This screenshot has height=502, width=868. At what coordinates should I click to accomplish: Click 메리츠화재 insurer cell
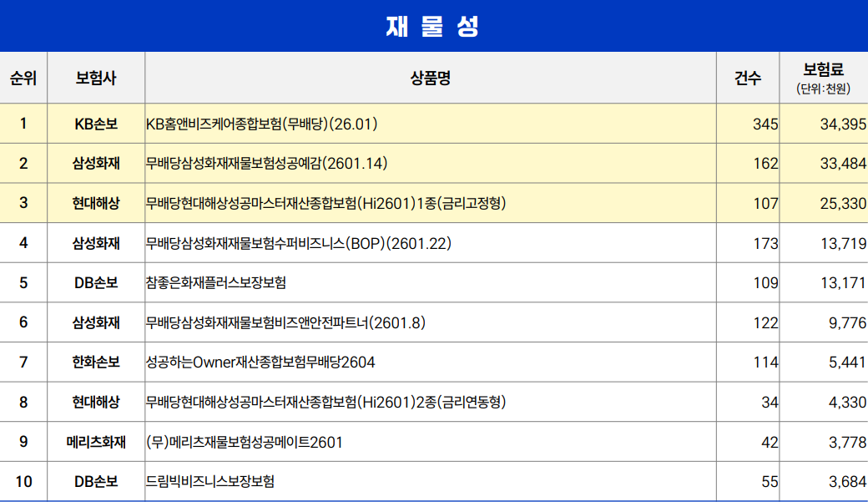[96, 442]
